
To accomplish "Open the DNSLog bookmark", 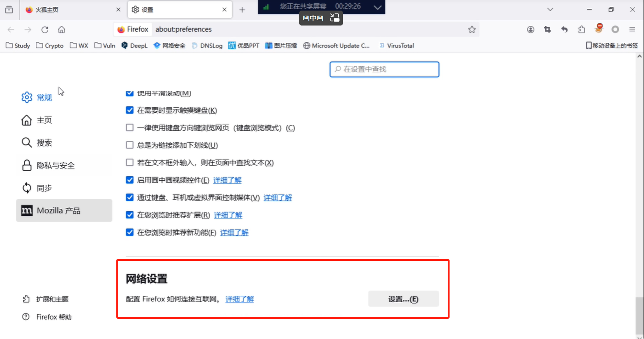I will (x=207, y=46).
